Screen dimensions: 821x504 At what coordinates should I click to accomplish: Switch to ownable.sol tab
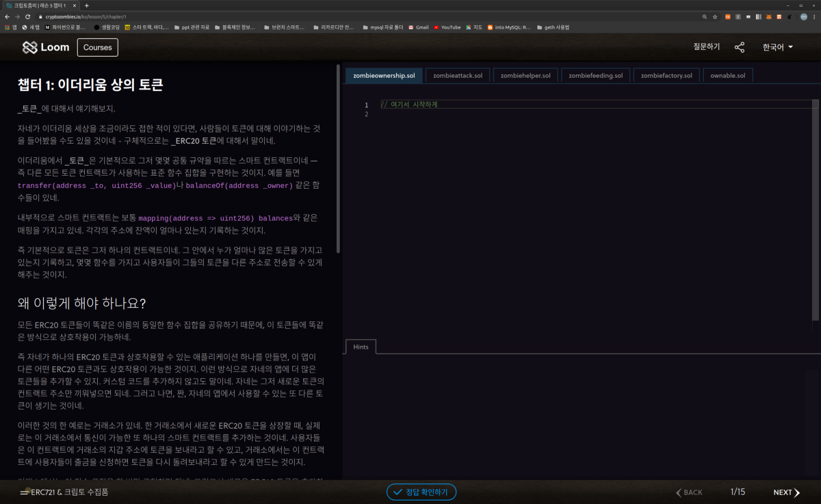[x=728, y=75]
